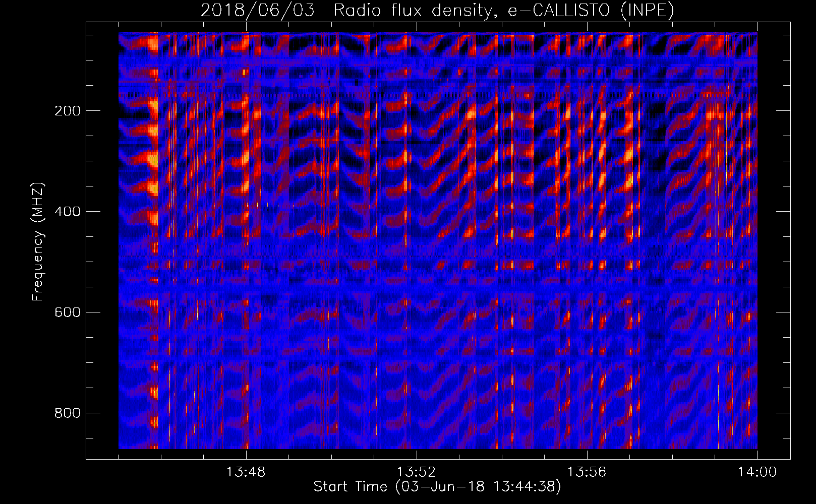Image resolution: width=816 pixels, height=504 pixels.
Task: Select the 'Frequency (MHZ)' axis label
Action: [38, 241]
